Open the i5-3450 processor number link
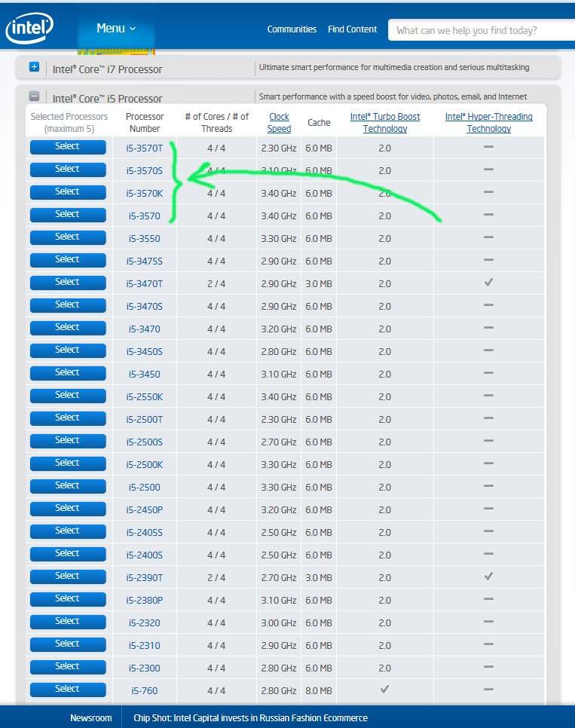This screenshot has height=728, width=575. 145,375
